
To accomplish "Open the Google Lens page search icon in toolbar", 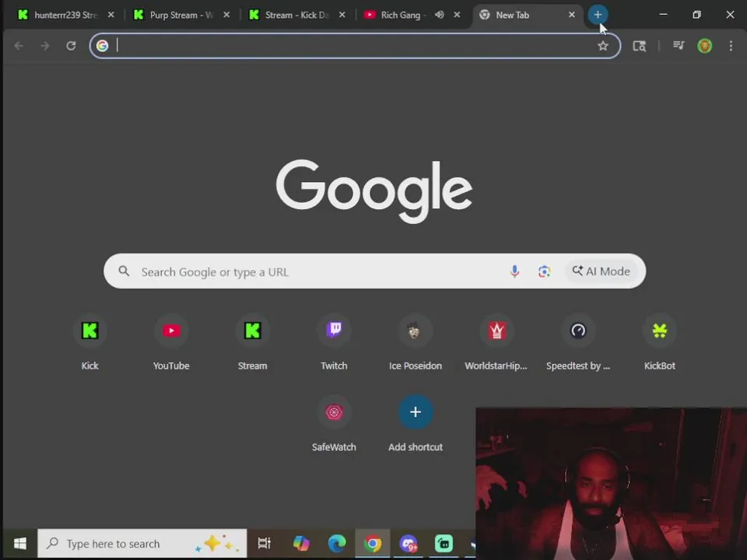I will 639,46.
